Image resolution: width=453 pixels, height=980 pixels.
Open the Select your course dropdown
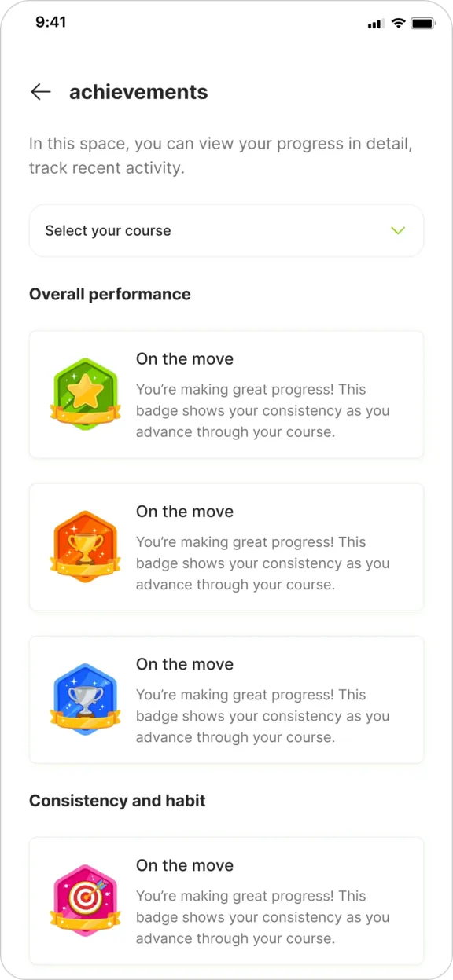226,230
